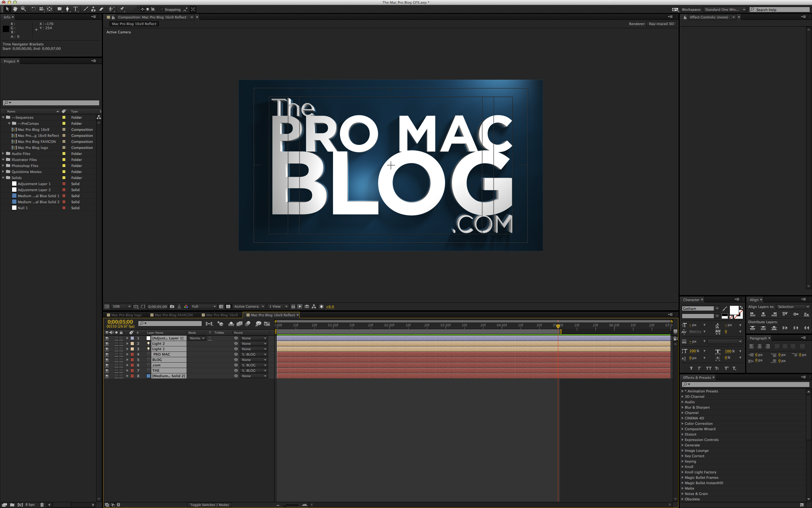Apply Faux Bold in Character panel

pyautogui.click(x=691, y=368)
